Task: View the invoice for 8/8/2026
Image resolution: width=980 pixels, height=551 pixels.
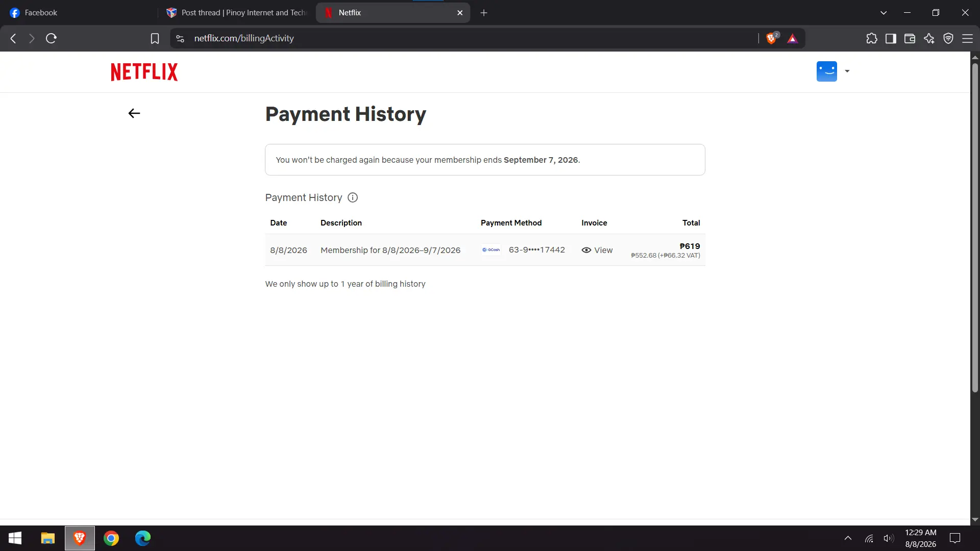Action: (x=597, y=250)
